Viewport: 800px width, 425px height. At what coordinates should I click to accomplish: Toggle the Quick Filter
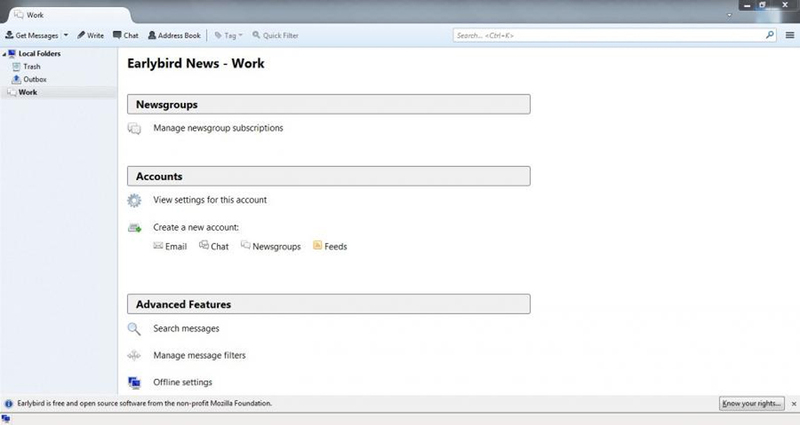pyautogui.click(x=275, y=35)
